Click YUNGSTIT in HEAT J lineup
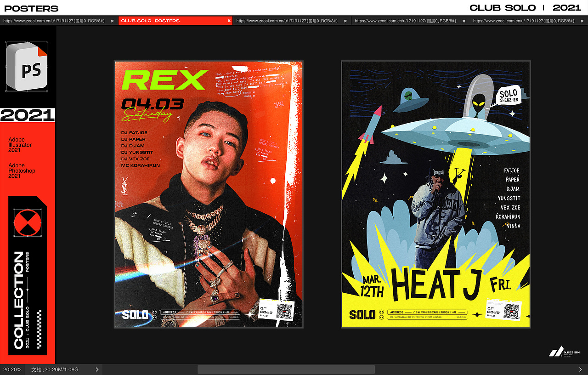588x375 pixels. pos(509,199)
